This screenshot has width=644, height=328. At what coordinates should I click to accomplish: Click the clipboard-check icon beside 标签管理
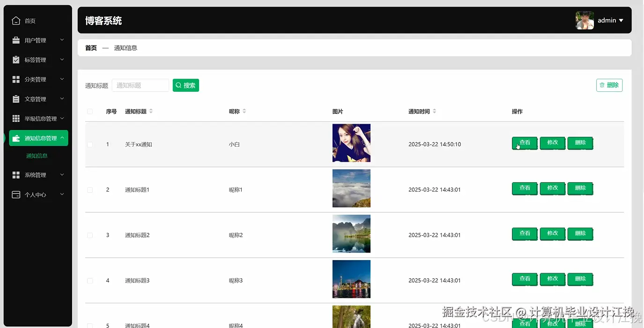point(16,60)
